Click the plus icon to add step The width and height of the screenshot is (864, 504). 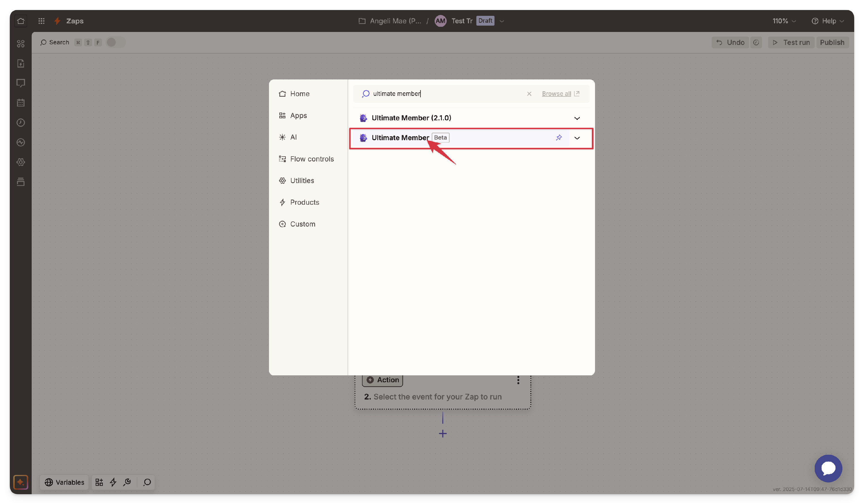coord(443,433)
